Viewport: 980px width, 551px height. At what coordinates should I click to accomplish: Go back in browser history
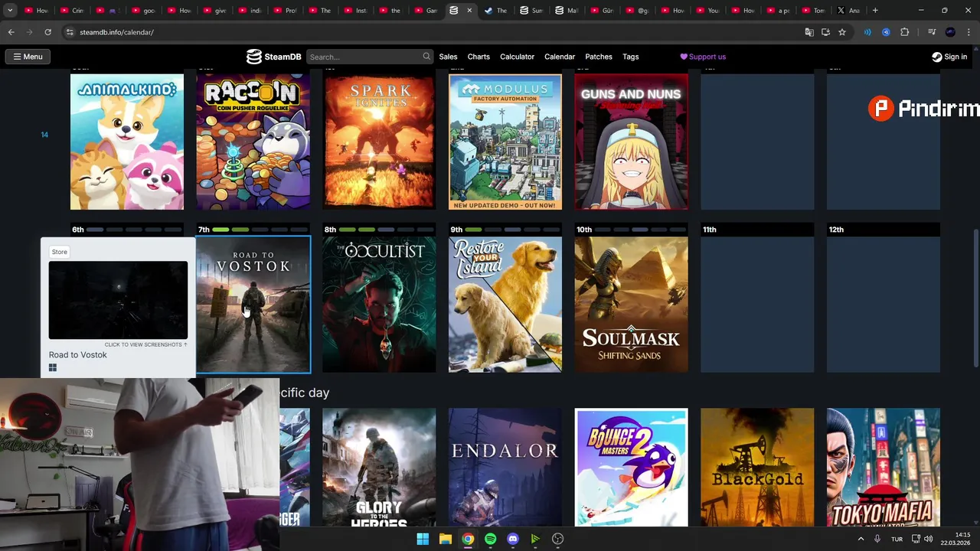[11, 32]
